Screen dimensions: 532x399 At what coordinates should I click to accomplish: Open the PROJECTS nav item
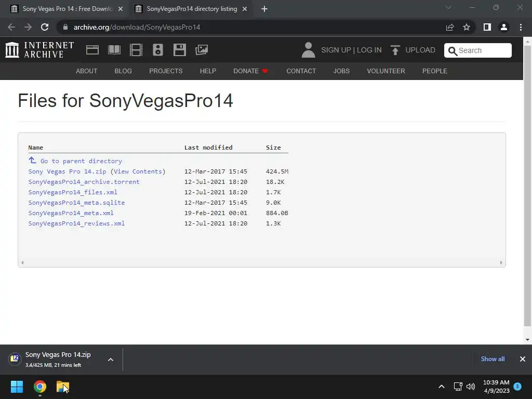coord(166,71)
